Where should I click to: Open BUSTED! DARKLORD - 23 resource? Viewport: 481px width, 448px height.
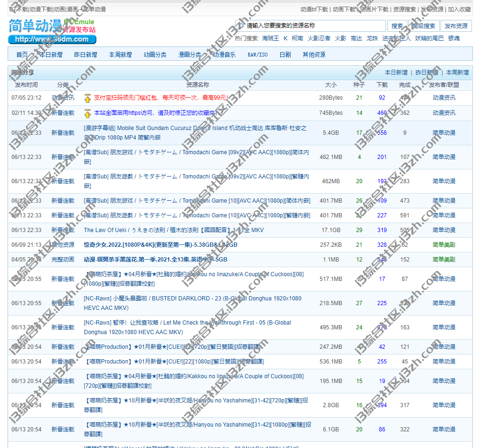click(x=193, y=303)
